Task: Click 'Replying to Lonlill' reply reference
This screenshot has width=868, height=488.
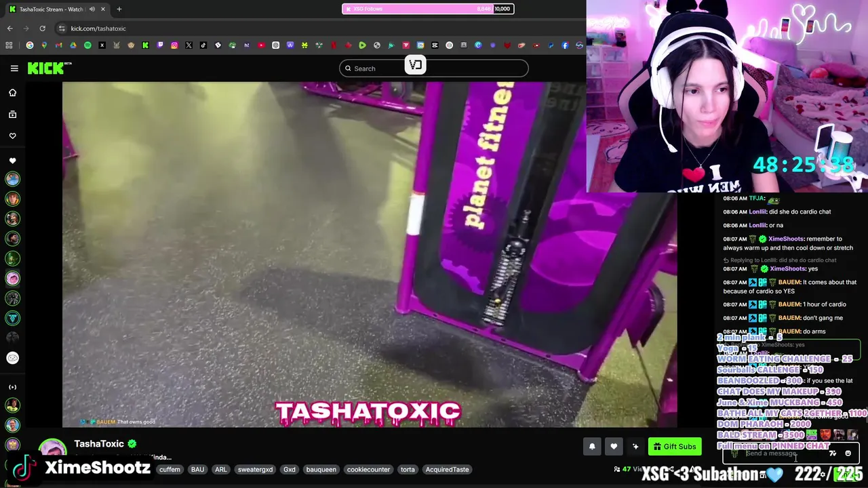Action: pos(780,260)
